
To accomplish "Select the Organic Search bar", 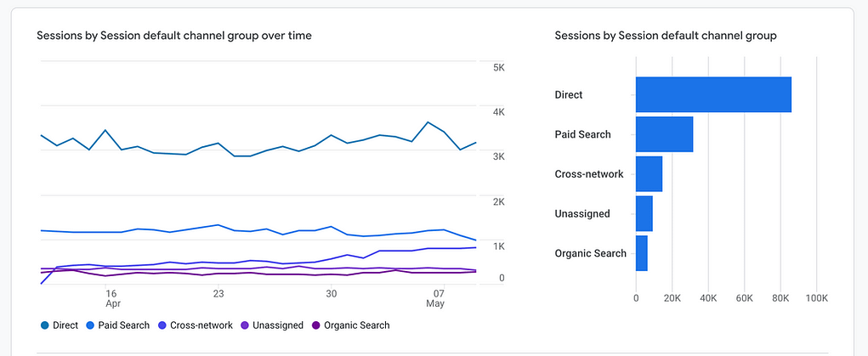I will click(x=642, y=253).
